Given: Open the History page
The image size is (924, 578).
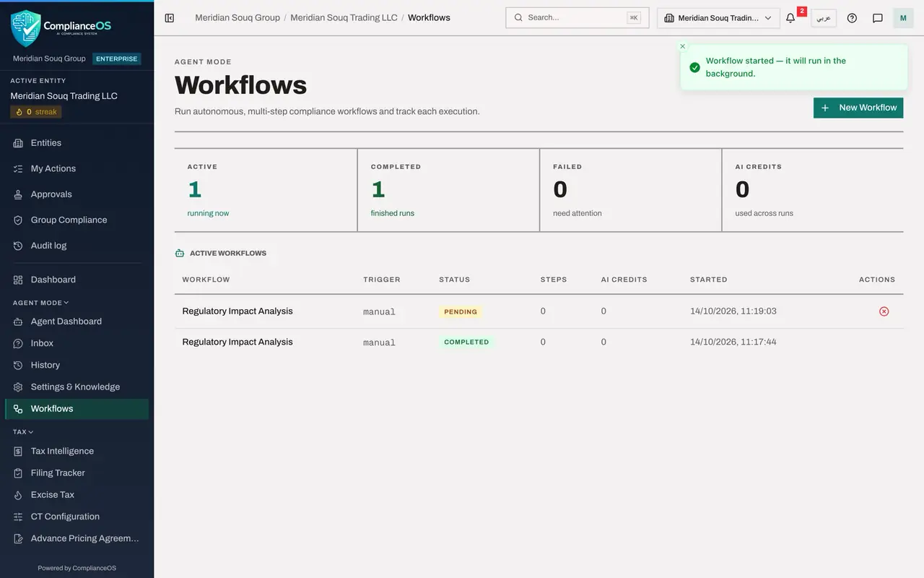Looking at the screenshot, I should pyautogui.click(x=77, y=365).
